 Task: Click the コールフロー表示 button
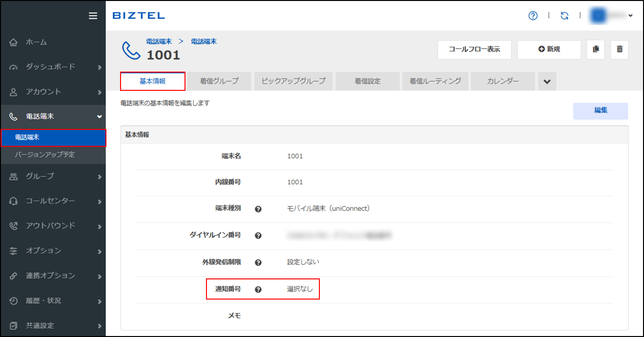pyautogui.click(x=474, y=49)
